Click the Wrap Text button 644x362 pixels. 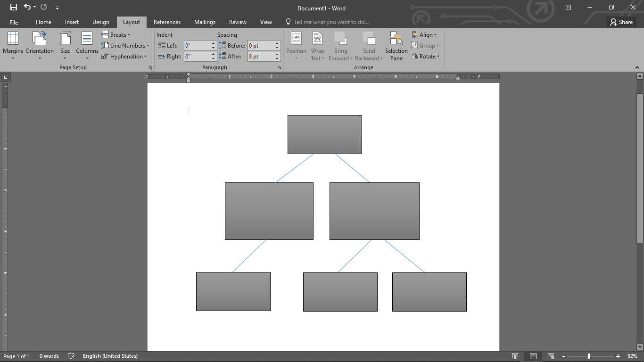point(317,46)
